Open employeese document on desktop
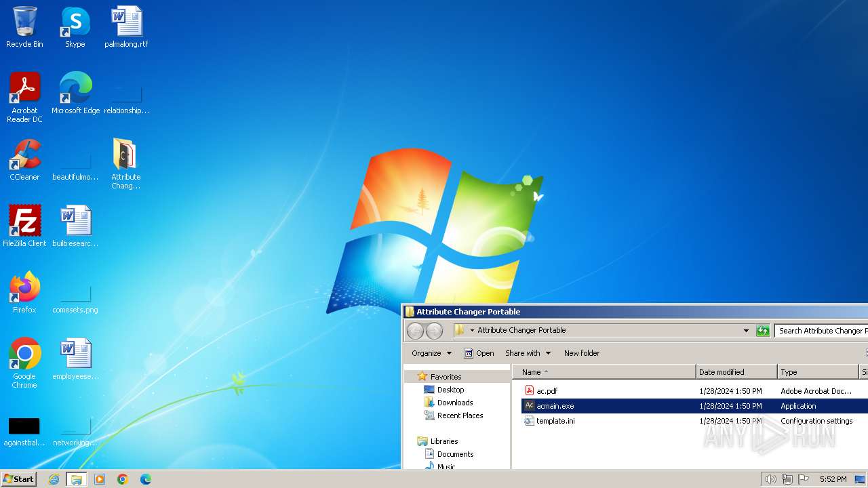868x488 pixels. pos(75,359)
